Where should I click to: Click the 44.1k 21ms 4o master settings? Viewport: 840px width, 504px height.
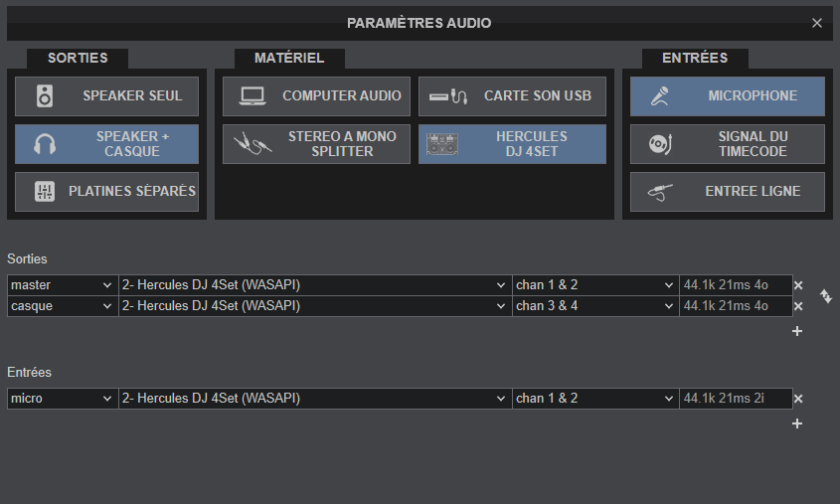pos(736,285)
